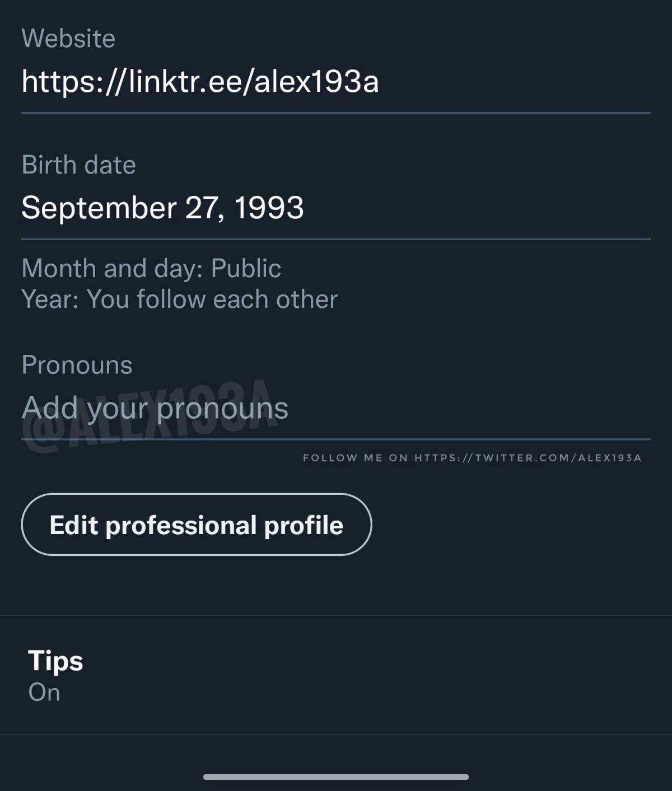Click the day 27 in the birth date
The width and height of the screenshot is (672, 791).
pos(203,208)
